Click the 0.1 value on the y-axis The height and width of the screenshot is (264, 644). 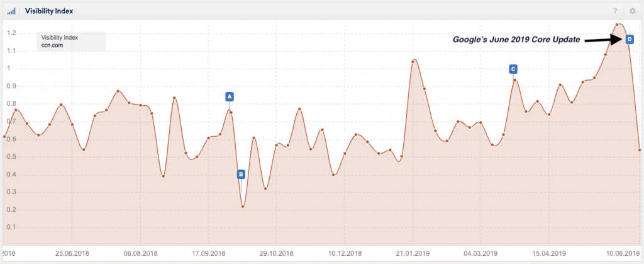[x=10, y=227]
